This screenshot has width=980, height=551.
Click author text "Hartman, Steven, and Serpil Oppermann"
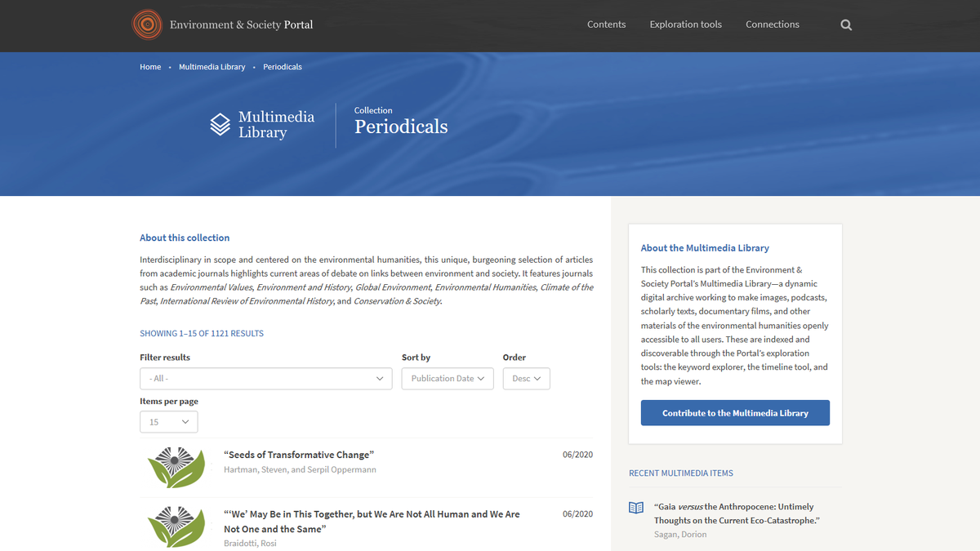pyautogui.click(x=300, y=469)
